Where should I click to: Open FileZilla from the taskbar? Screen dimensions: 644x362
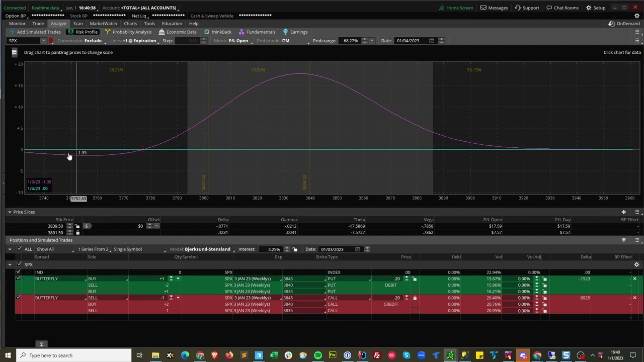[x=377, y=355]
